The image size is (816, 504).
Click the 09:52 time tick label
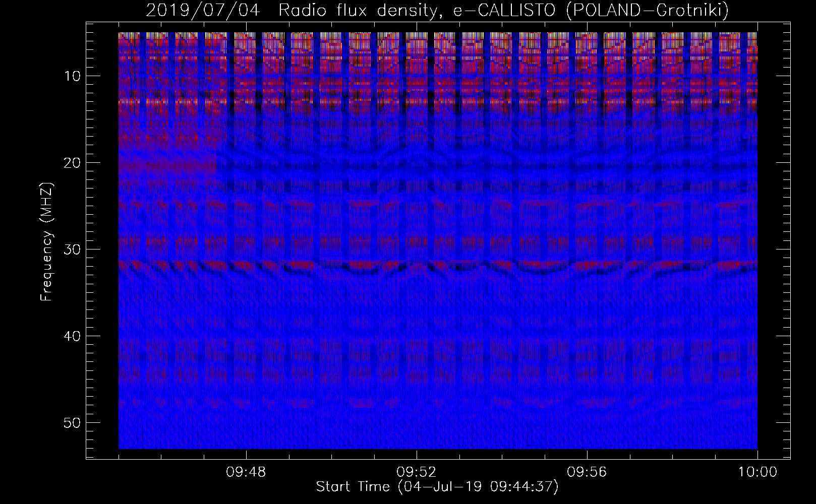[417, 473]
